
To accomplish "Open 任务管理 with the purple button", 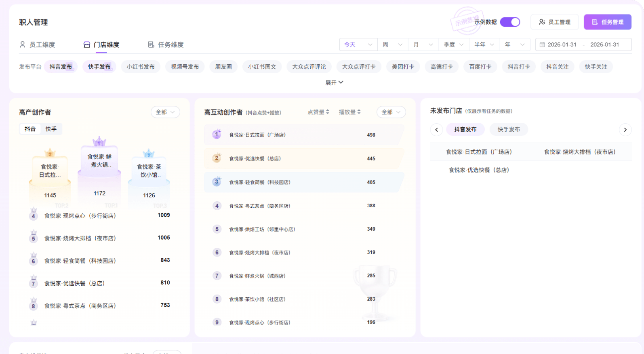I will click(607, 22).
